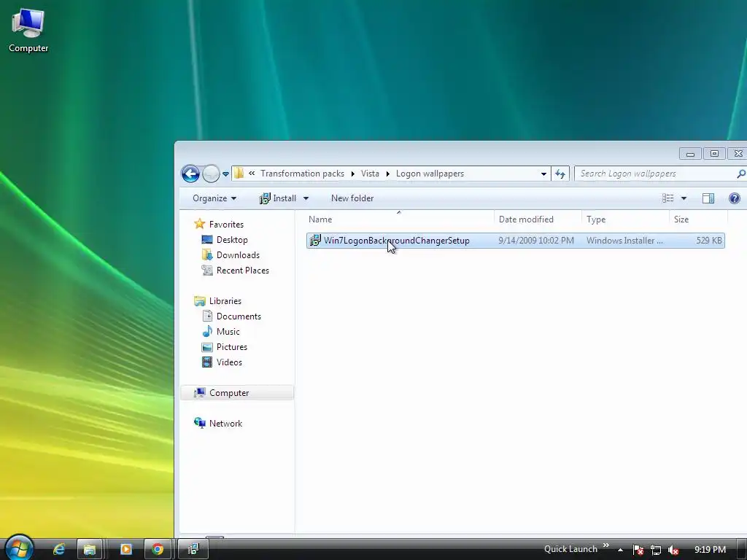Minimize the Explorer window
747x560 pixels.
click(690, 153)
